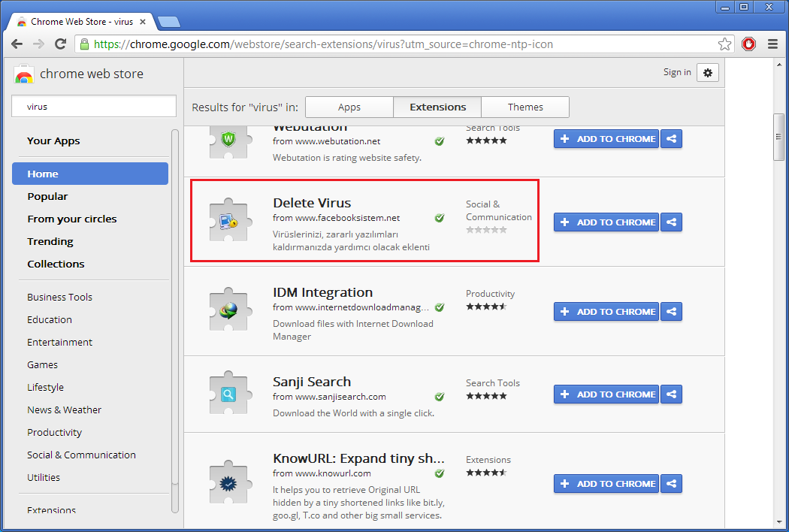The image size is (789, 532).
Task: Click the page scrollbar down arrow
Action: point(778,522)
